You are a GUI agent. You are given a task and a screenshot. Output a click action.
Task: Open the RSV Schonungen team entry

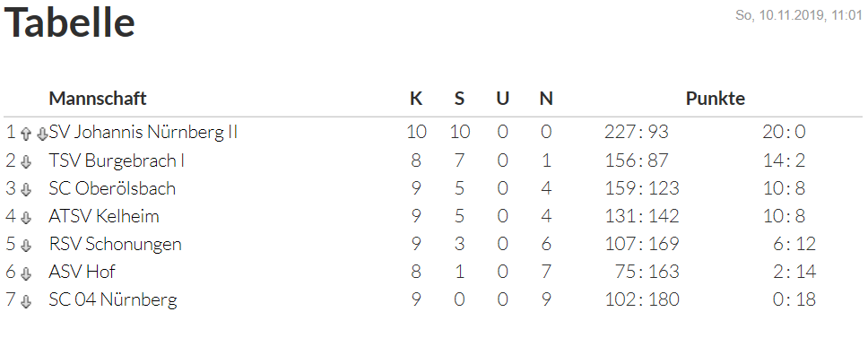[x=115, y=244]
